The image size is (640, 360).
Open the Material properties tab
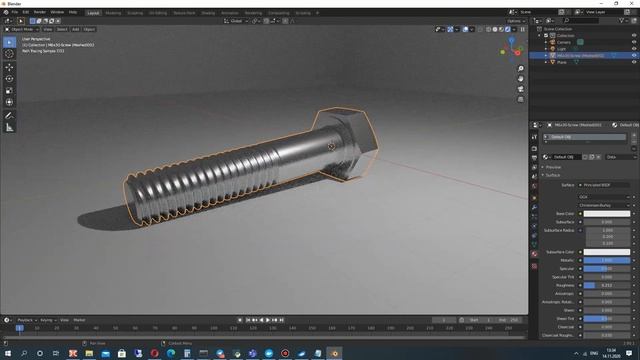pyautogui.click(x=534, y=254)
